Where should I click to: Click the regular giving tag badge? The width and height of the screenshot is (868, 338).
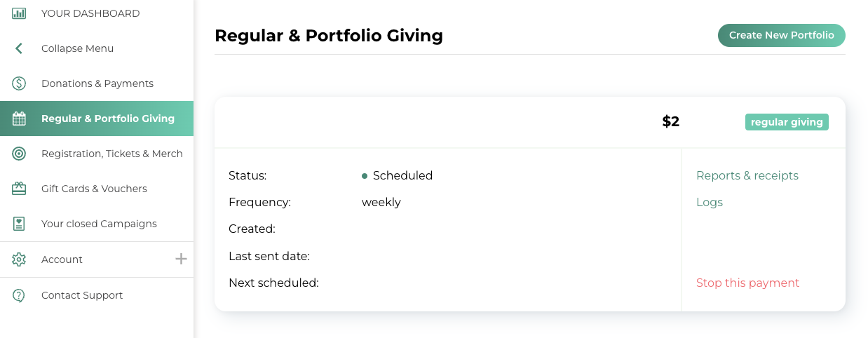787,122
